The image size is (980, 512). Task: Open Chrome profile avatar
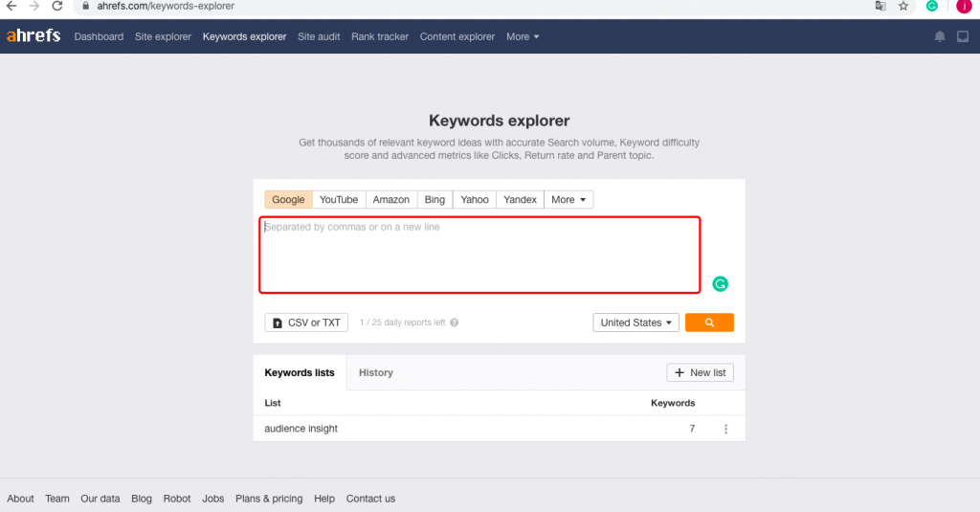click(964, 7)
